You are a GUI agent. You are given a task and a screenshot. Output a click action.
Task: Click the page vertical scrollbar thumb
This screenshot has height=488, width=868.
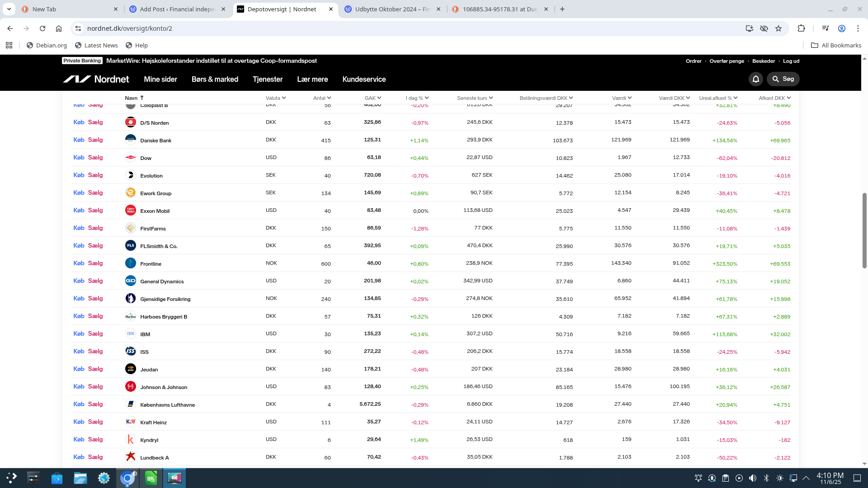[864, 230]
